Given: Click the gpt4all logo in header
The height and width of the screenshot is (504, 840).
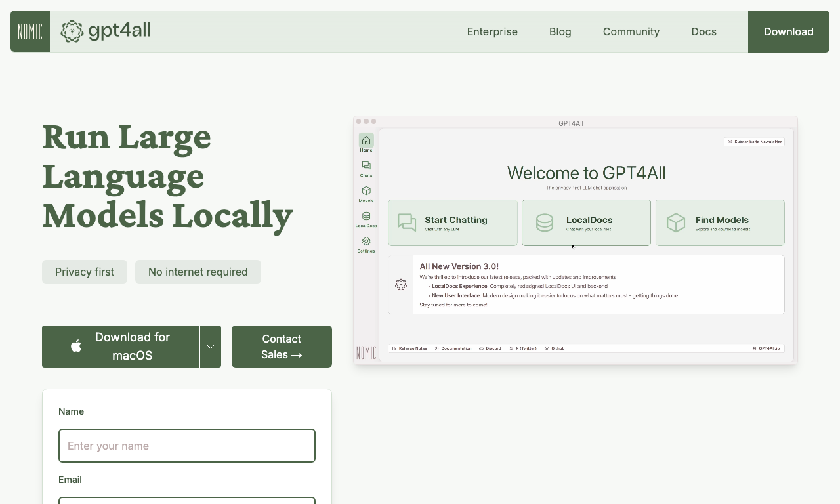Looking at the screenshot, I should pyautogui.click(x=106, y=31).
